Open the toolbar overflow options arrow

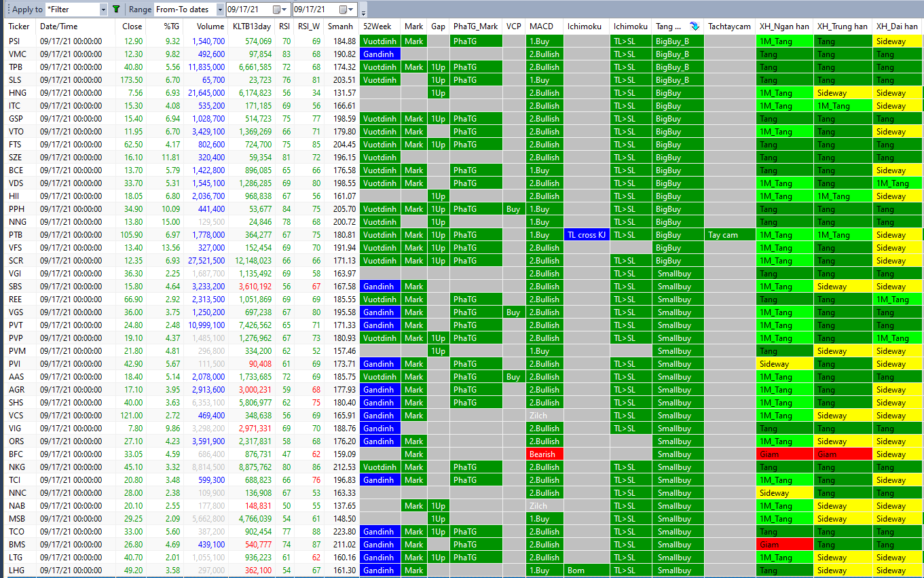[x=363, y=12]
